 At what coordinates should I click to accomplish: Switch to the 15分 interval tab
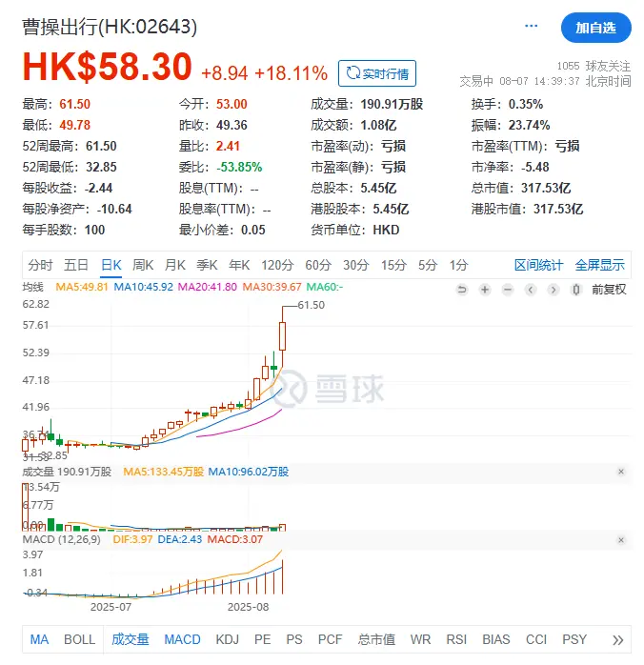(393, 265)
